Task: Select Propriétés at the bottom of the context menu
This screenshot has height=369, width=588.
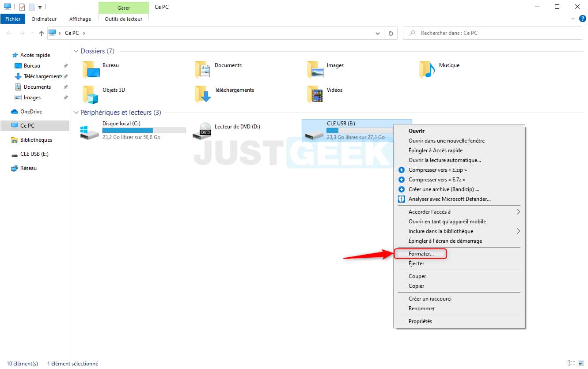Action: [x=420, y=321]
